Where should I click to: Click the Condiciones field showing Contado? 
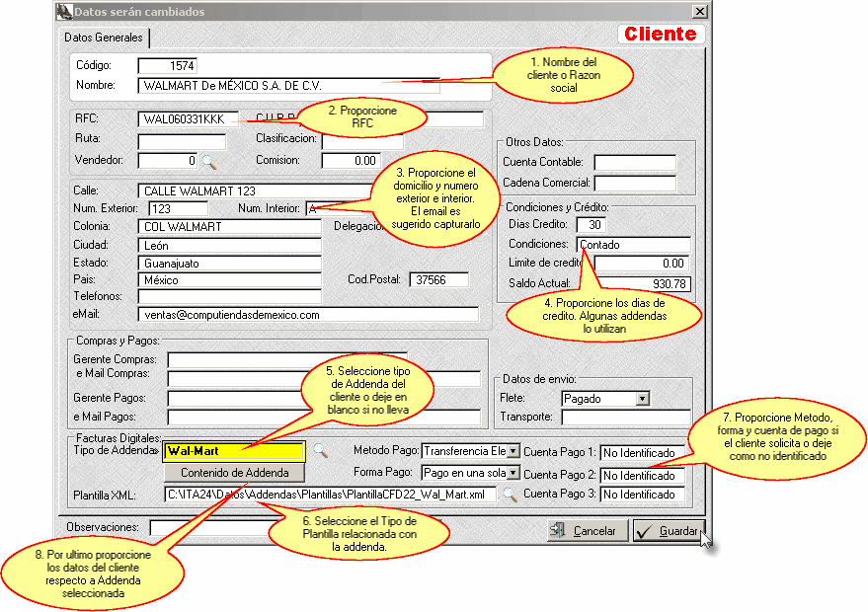pos(633,245)
